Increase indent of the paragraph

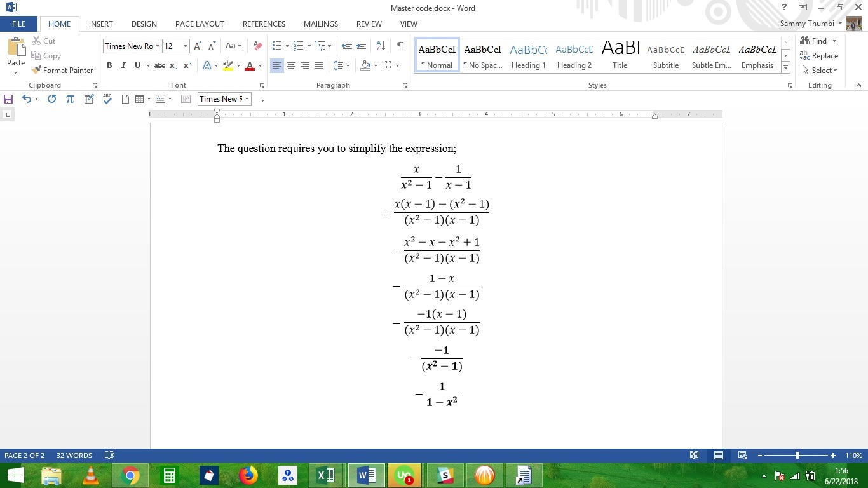pyautogui.click(x=361, y=46)
